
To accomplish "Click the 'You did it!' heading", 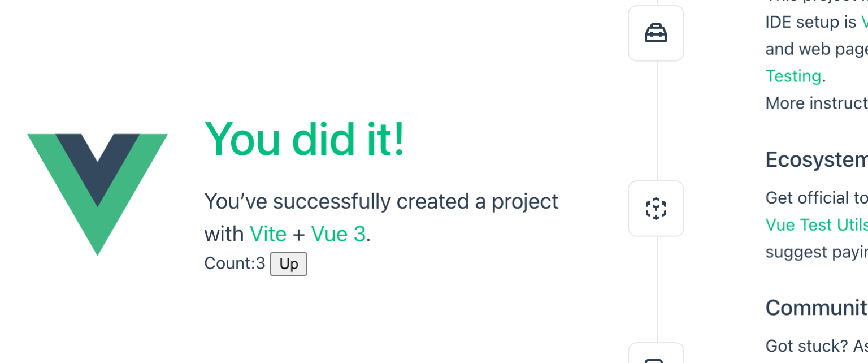I will point(304,139).
